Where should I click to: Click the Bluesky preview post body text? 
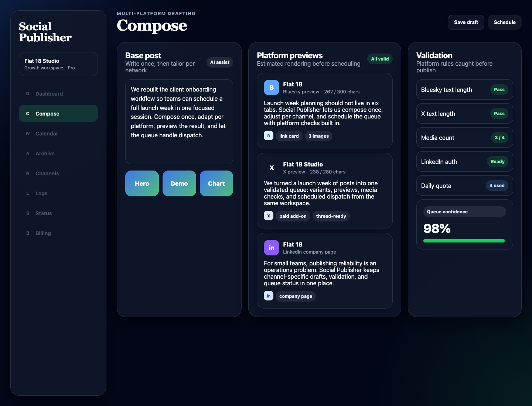(x=323, y=113)
